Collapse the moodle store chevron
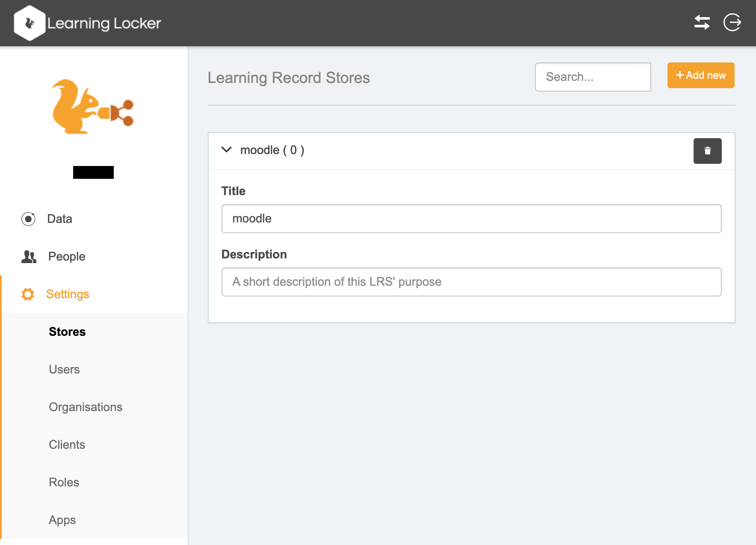This screenshot has width=756, height=545. [x=227, y=150]
